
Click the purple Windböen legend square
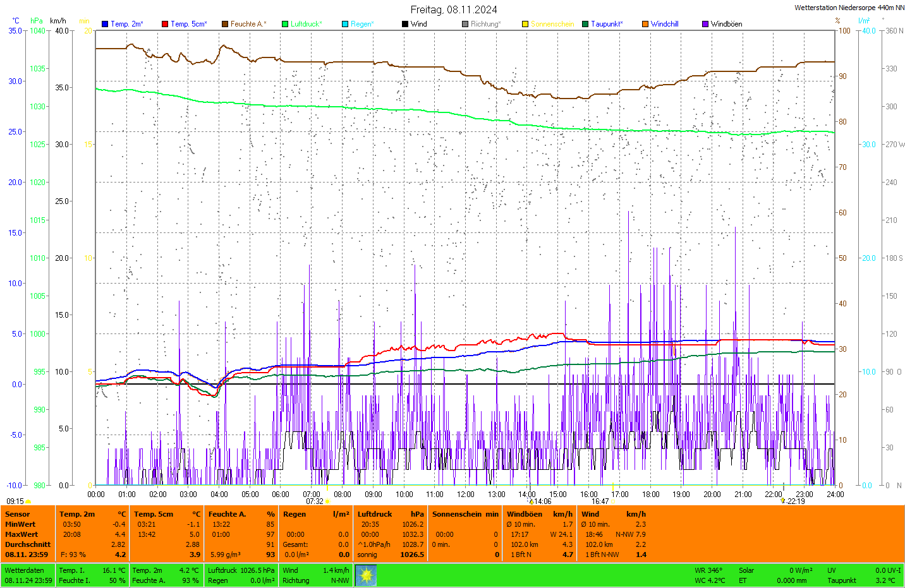click(x=705, y=24)
